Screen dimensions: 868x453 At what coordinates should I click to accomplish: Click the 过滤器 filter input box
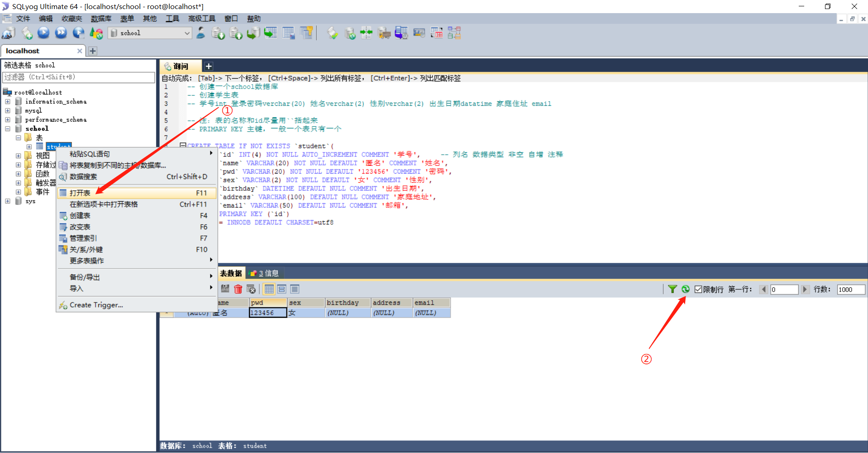79,77
